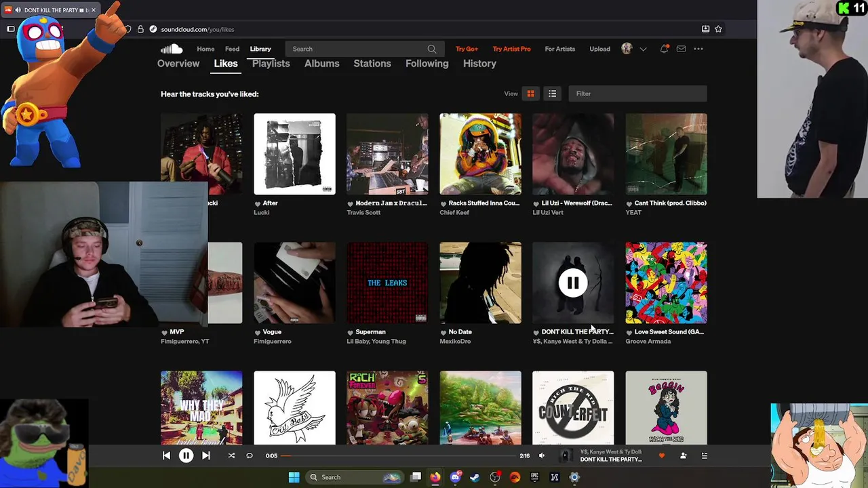Viewport: 868px width, 488px height.
Task: Open the Windows Start menu
Action: [294, 477]
